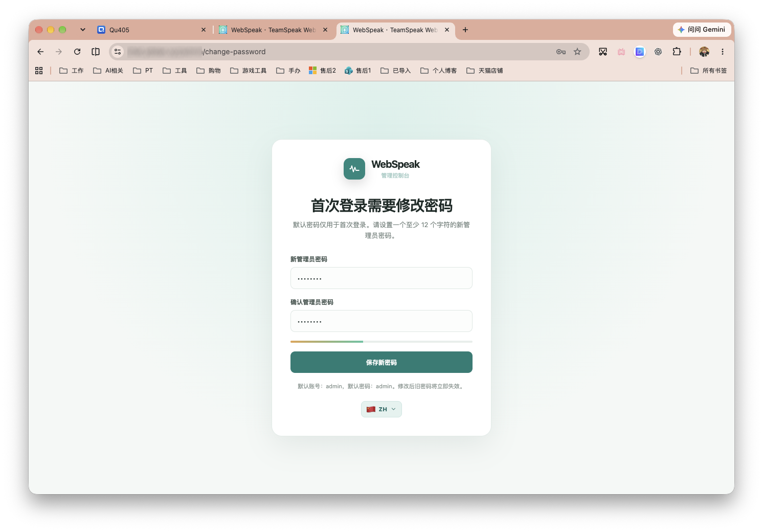763x532 pixels.
Task: Open site information icon in address bar
Action: [118, 52]
